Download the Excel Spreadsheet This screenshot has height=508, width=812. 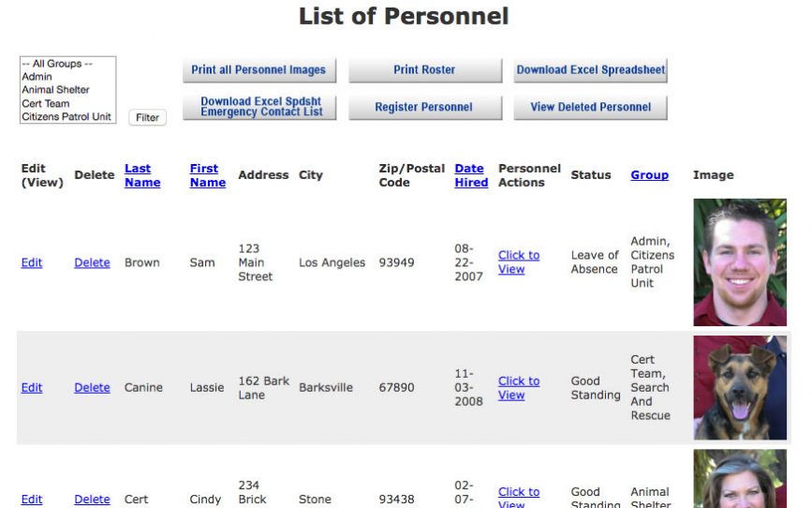tap(590, 70)
